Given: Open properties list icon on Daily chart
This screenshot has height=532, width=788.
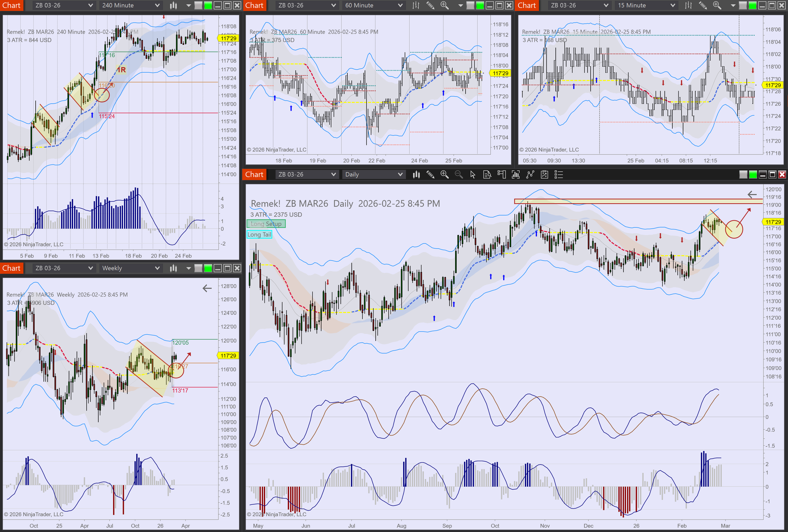Looking at the screenshot, I should coord(559,175).
